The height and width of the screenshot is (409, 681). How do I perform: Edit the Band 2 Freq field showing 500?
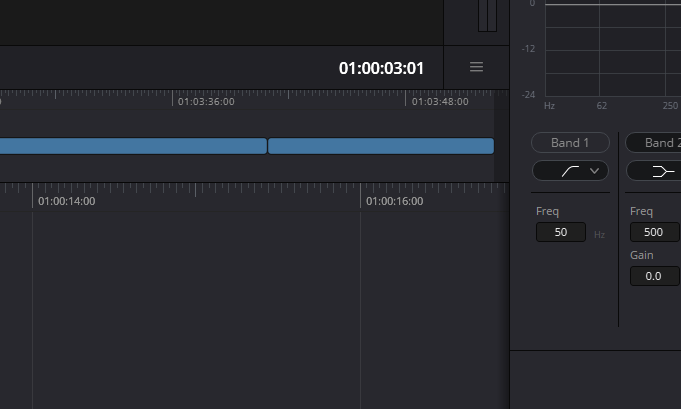(655, 232)
